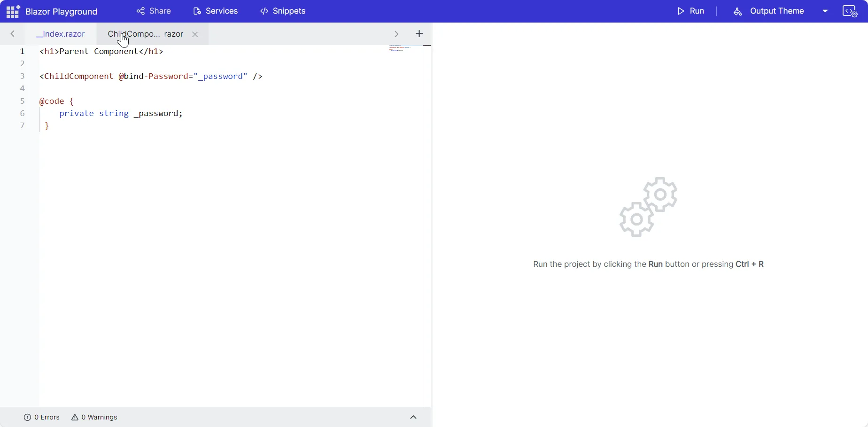Run the project

tap(690, 11)
